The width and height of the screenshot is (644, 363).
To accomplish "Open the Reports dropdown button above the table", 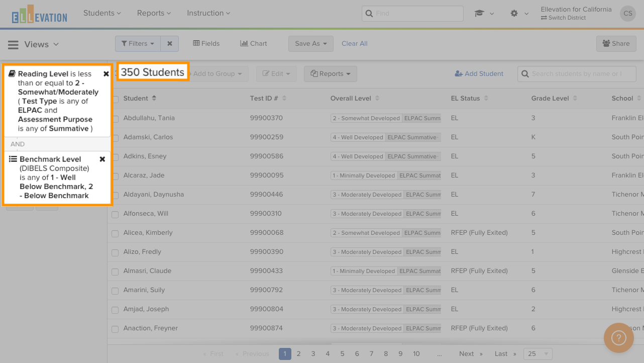I will tap(331, 74).
